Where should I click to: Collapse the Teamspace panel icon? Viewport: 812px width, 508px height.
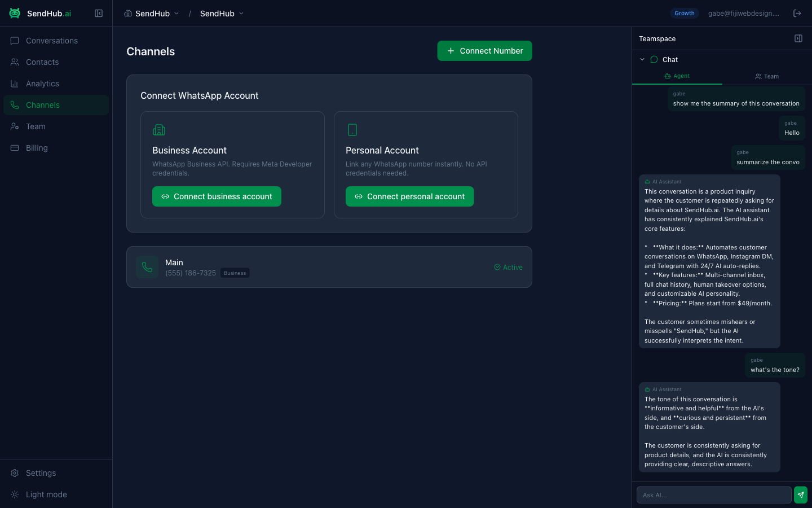(x=798, y=38)
